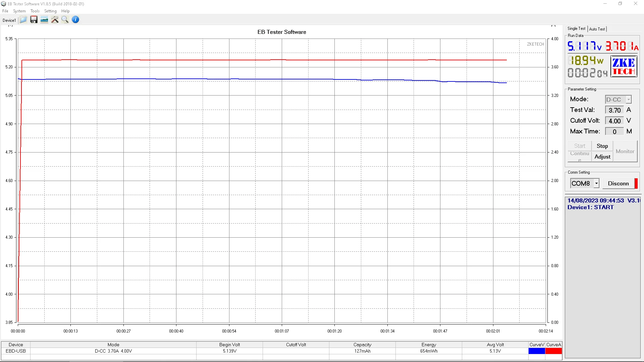Click the ZKE TECH logo
This screenshot has height=362, width=644.
pyautogui.click(x=623, y=67)
